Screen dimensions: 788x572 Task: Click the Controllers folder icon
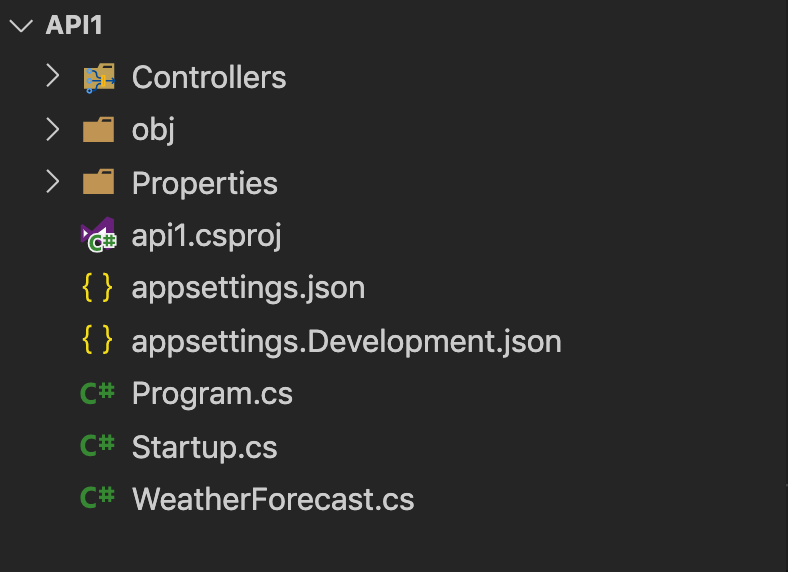coord(98,78)
